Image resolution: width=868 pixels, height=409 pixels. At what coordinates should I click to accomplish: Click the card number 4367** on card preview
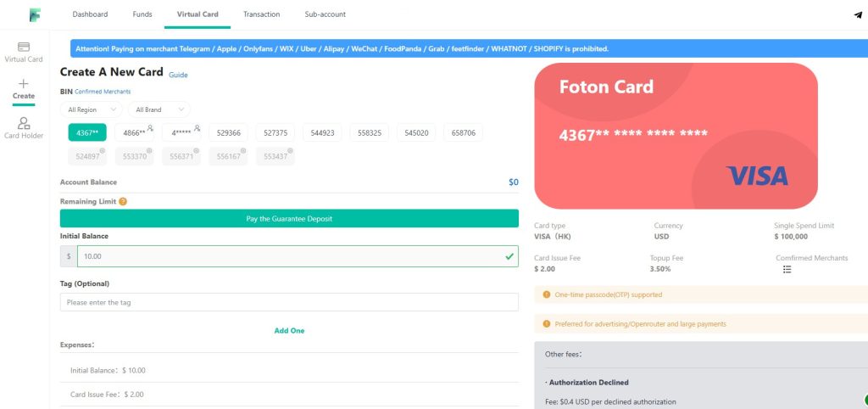633,134
